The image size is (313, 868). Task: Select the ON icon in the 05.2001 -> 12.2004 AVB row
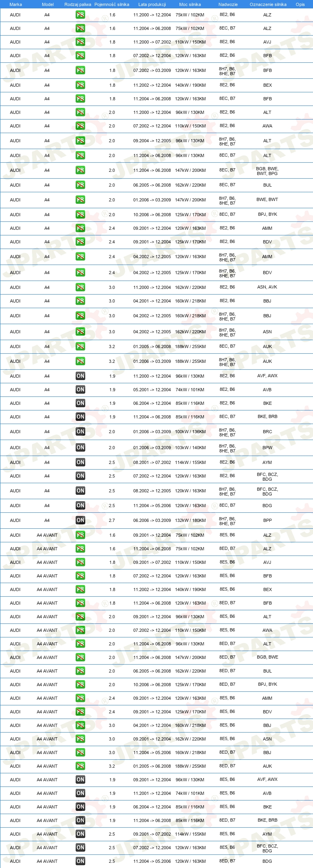pyautogui.click(x=80, y=390)
